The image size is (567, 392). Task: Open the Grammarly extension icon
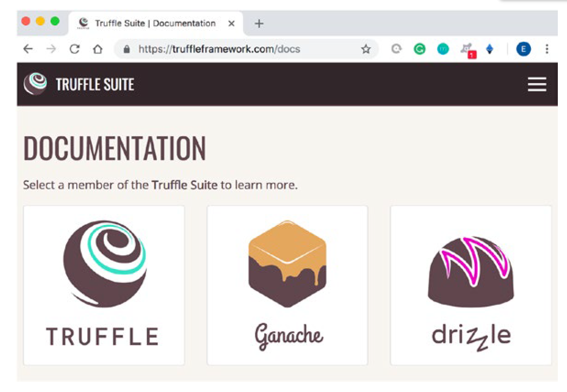tap(420, 49)
